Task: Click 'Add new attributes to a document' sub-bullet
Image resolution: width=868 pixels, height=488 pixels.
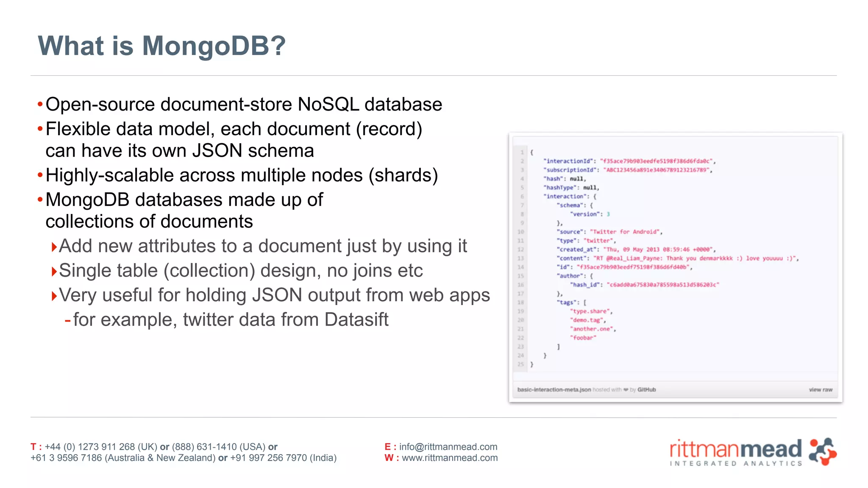Action: [x=263, y=246]
